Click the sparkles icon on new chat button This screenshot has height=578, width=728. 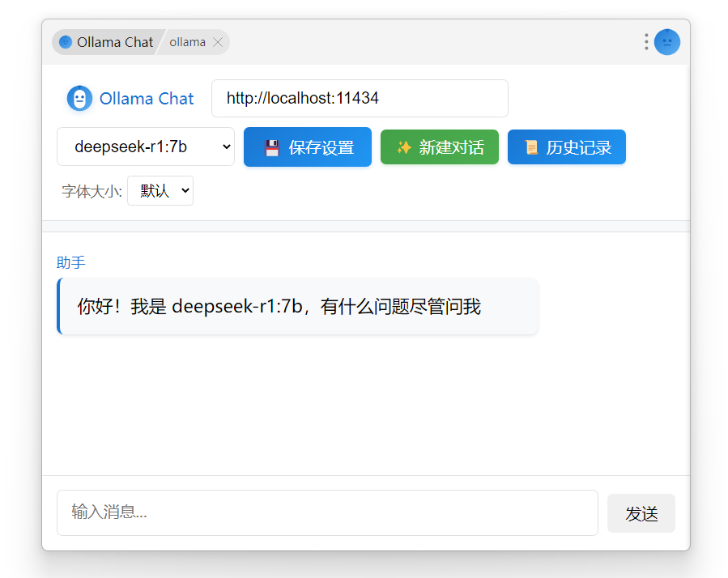click(404, 147)
